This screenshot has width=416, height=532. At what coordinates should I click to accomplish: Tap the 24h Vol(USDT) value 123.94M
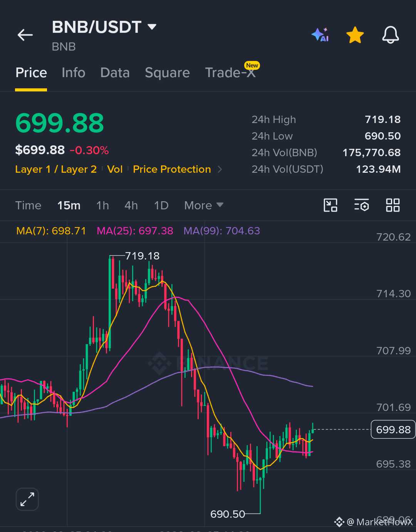click(378, 169)
